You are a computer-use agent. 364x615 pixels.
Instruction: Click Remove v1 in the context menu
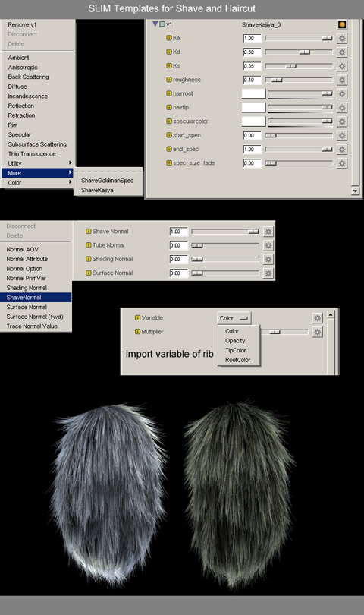(x=22, y=25)
